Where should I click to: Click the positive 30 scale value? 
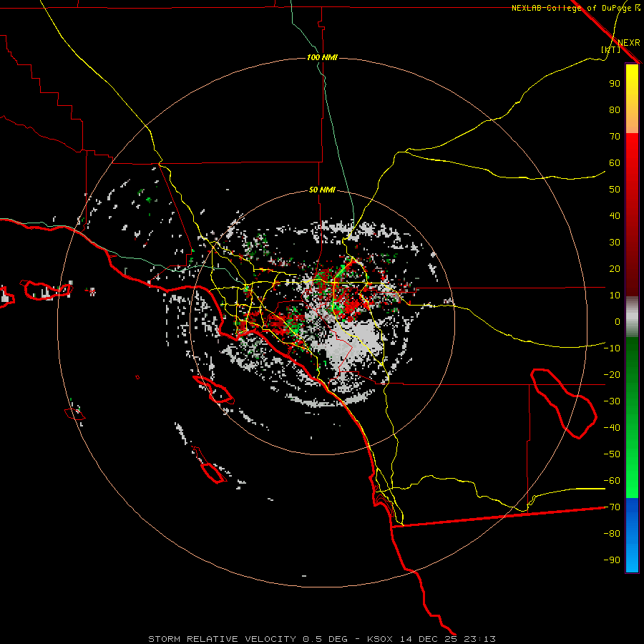[615, 243]
